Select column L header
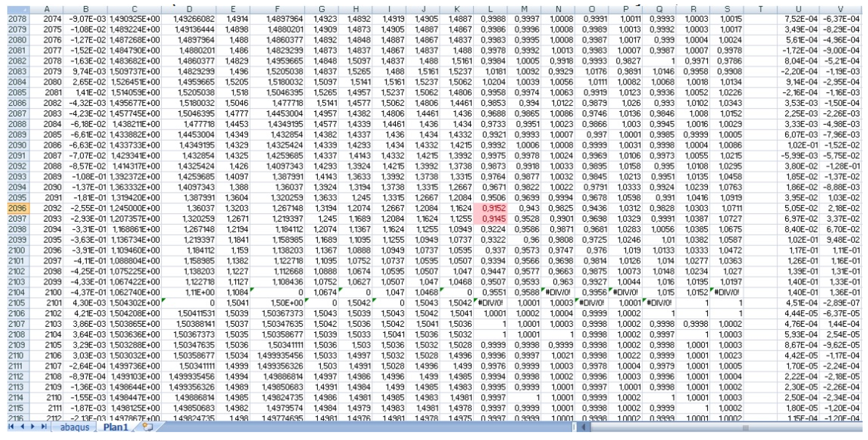This screenshot has height=440, width=868. tap(490, 9)
